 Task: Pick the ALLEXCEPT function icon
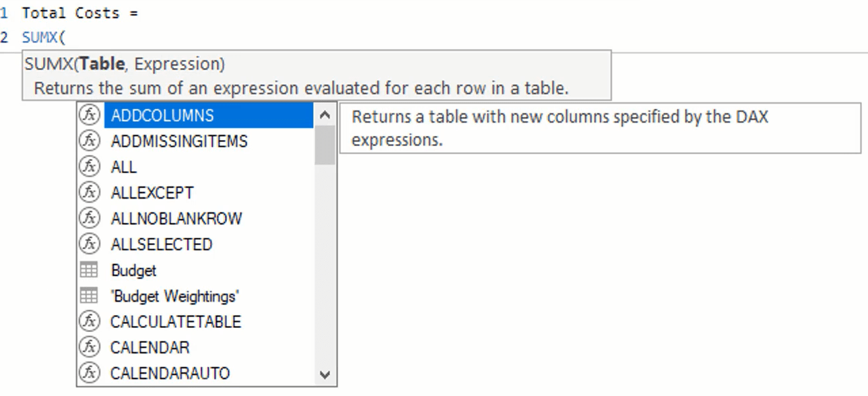point(89,193)
